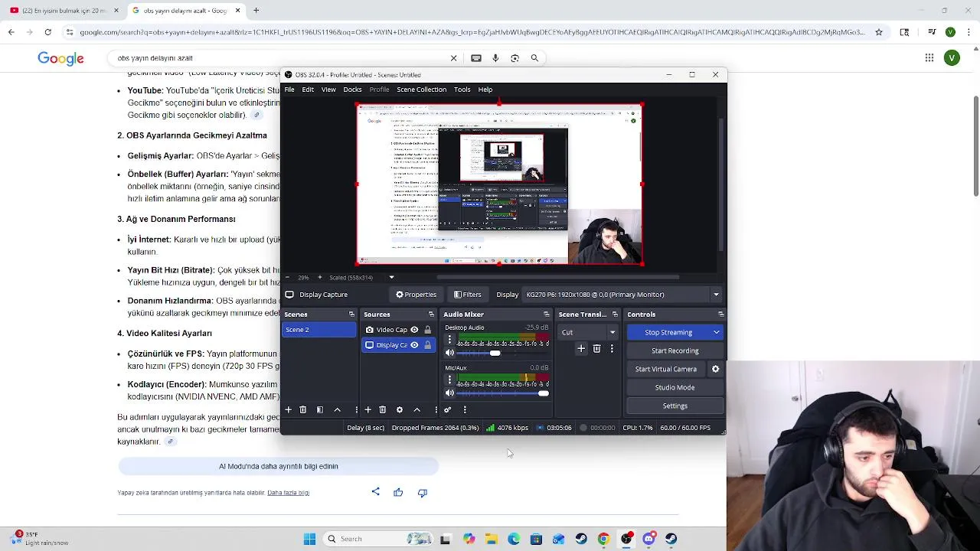
Task: Mute Desktop Audio speaker icon
Action: tap(449, 353)
